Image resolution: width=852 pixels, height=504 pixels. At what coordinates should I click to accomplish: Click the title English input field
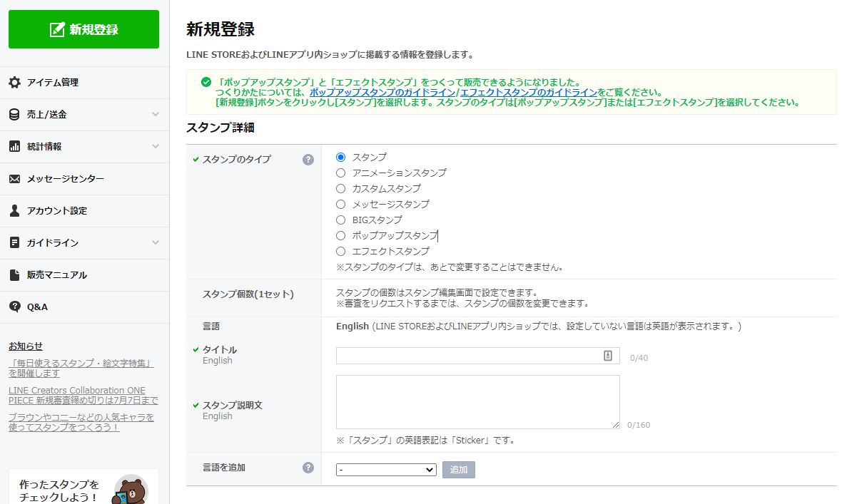(477, 356)
